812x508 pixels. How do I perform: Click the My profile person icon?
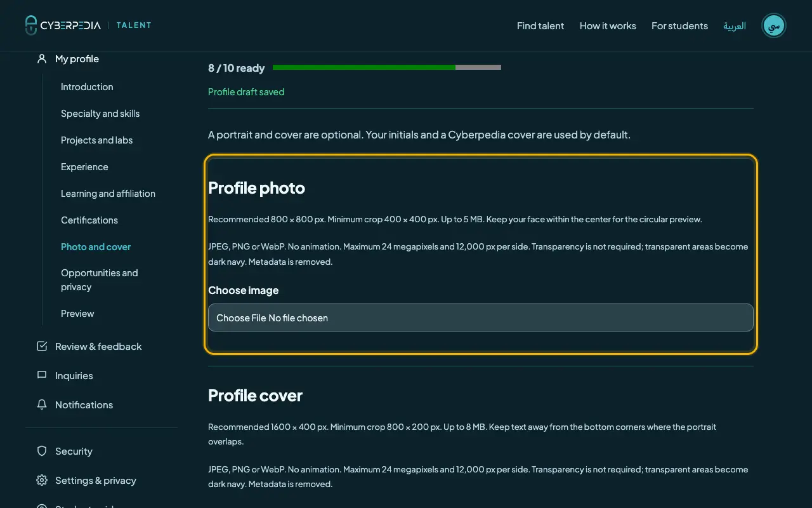42,58
